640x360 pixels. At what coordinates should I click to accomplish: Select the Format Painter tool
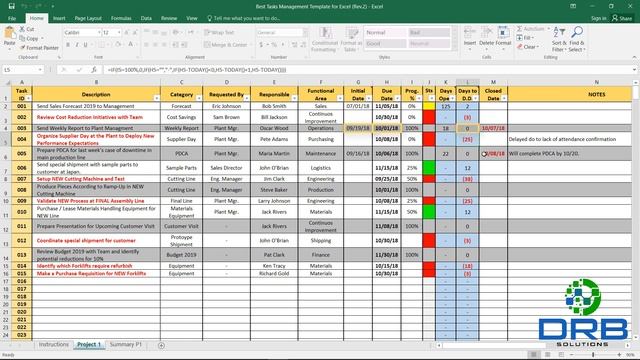click(39, 47)
